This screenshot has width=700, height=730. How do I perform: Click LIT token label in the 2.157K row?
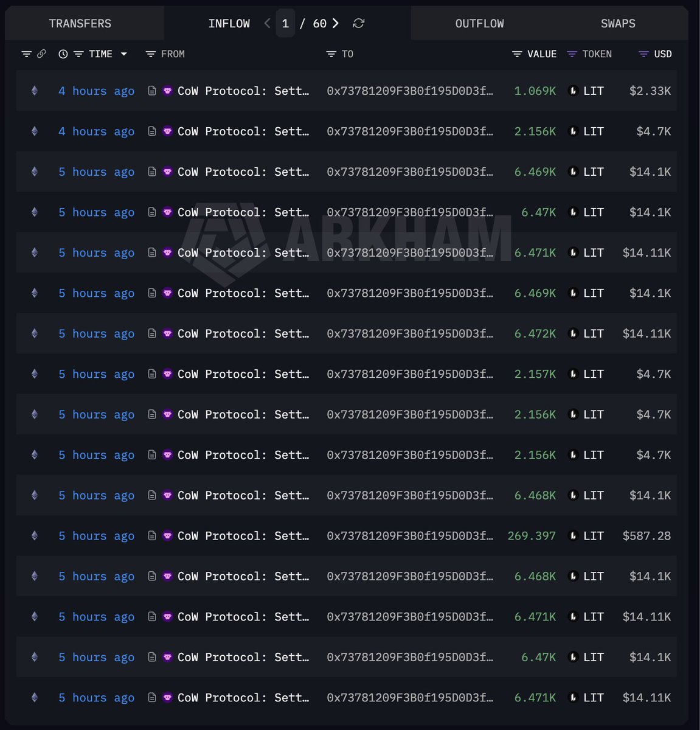click(x=594, y=374)
